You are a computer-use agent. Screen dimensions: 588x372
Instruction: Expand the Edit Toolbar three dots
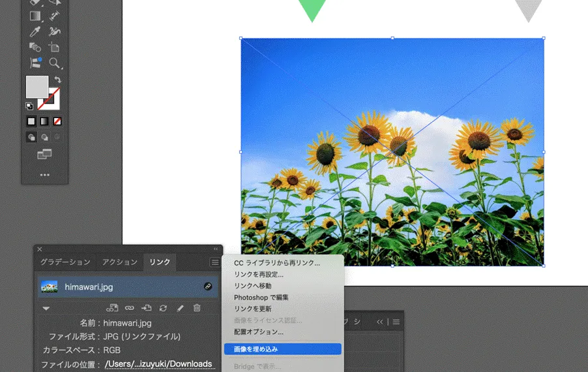(x=44, y=175)
